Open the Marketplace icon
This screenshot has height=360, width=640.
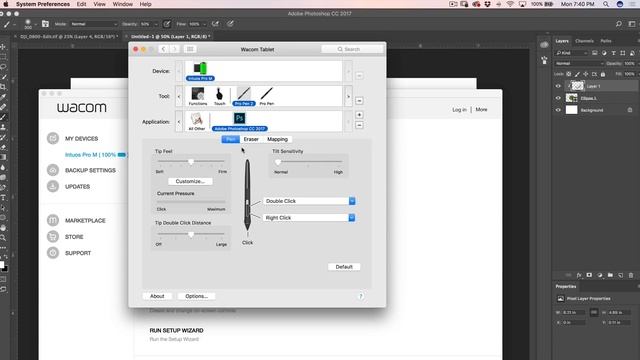(53, 220)
